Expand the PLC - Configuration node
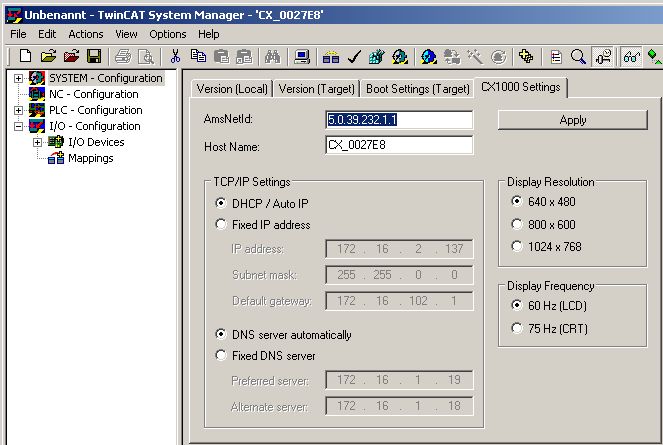The image size is (663, 445). (x=18, y=110)
